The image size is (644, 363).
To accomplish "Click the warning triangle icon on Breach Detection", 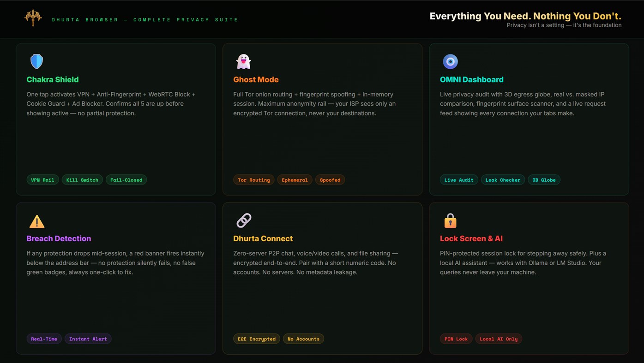I will click(x=37, y=221).
